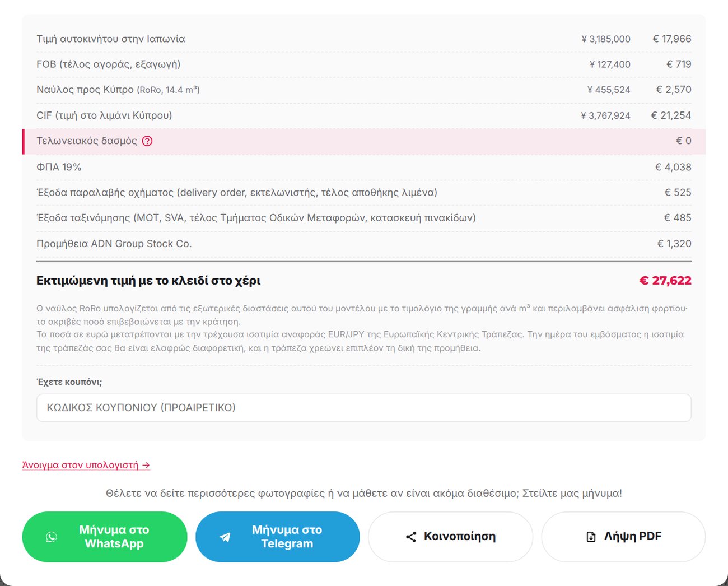This screenshot has height=586, width=728.
Task: Focus the coupon code input field
Action: [364, 408]
